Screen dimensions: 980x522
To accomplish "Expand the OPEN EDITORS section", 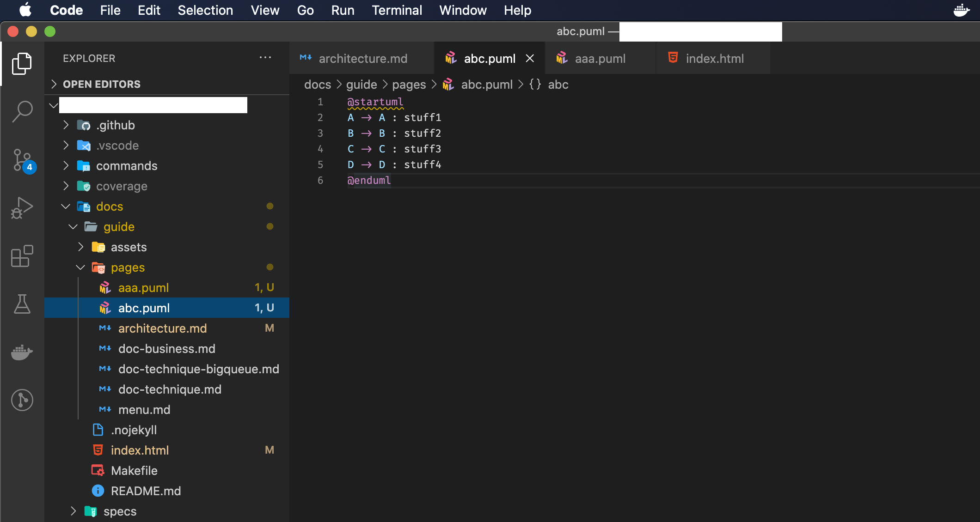I will point(102,84).
